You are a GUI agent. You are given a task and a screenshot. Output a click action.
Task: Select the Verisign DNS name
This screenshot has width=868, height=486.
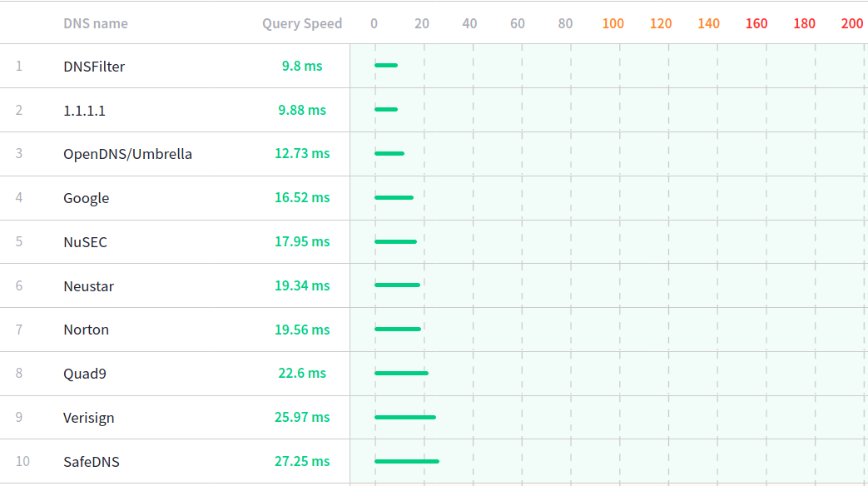[x=88, y=418]
